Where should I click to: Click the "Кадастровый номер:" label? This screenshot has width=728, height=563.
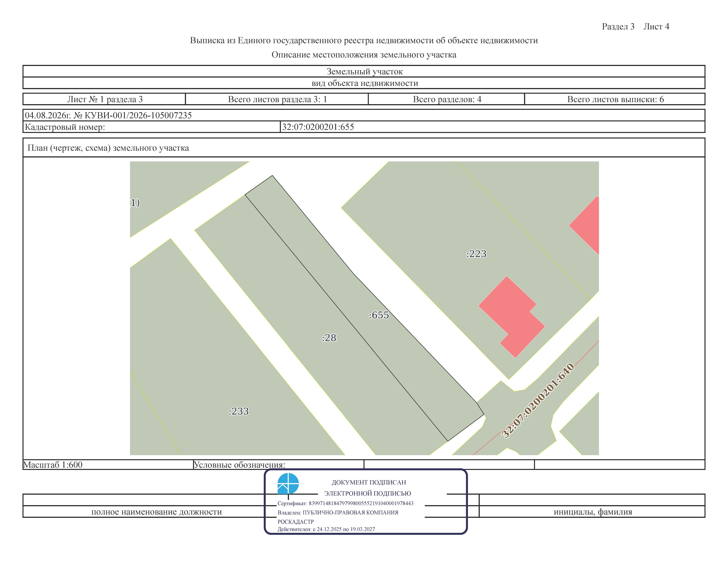point(65,127)
